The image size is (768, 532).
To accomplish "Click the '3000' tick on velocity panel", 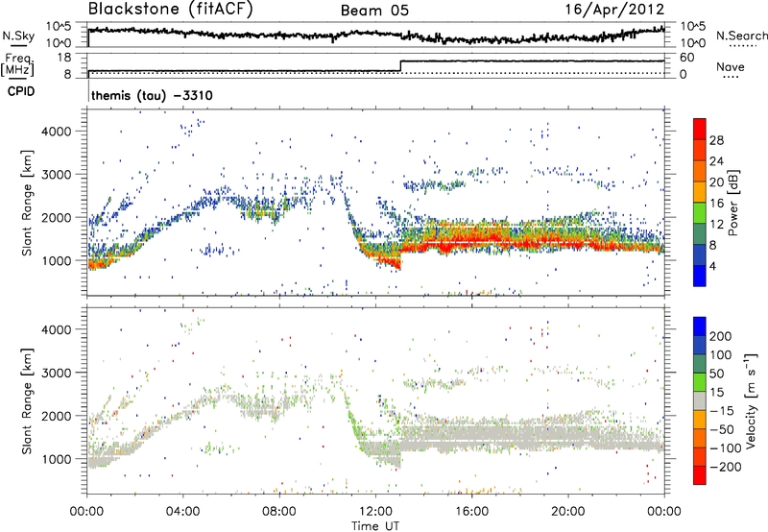I will [x=56, y=373].
